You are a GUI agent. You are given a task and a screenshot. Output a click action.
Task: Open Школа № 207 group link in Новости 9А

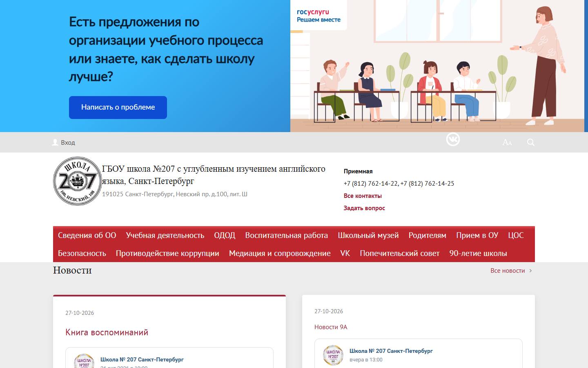[x=391, y=351]
